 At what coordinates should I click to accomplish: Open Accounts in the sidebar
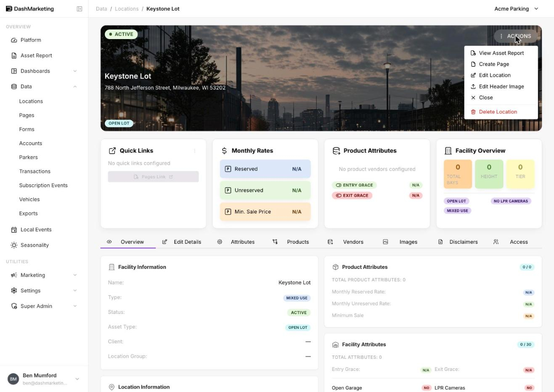coord(30,143)
